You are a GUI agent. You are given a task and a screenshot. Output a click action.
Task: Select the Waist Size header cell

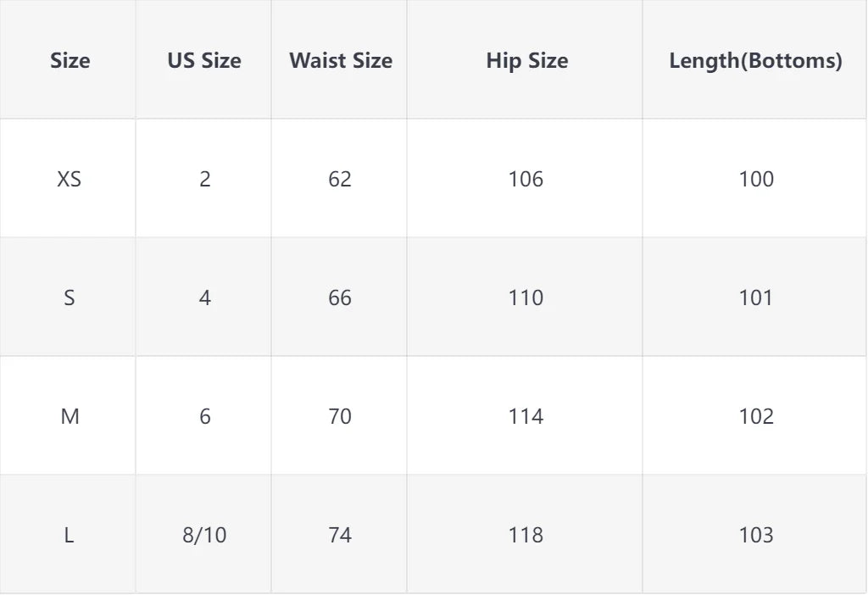pos(340,61)
